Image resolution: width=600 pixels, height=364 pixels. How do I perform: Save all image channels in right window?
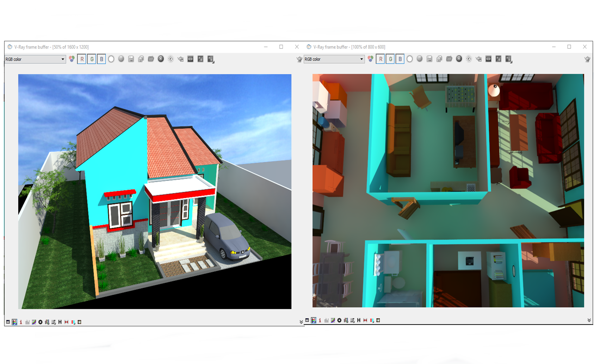(439, 59)
